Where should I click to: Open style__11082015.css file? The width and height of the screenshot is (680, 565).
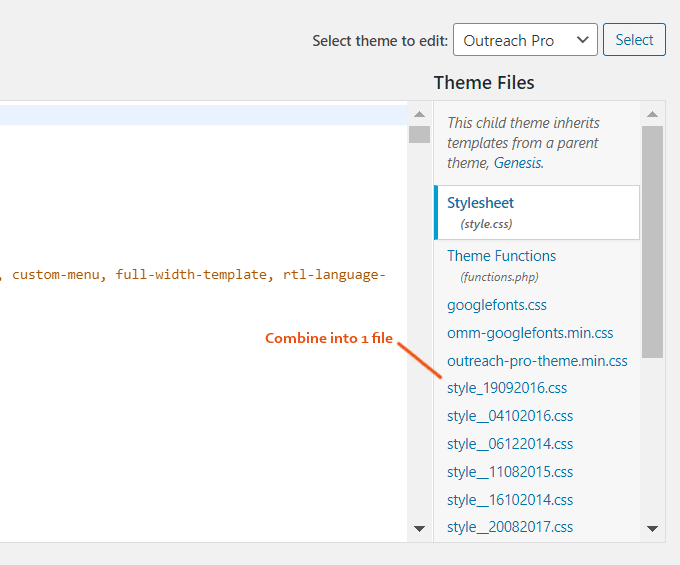click(510, 472)
